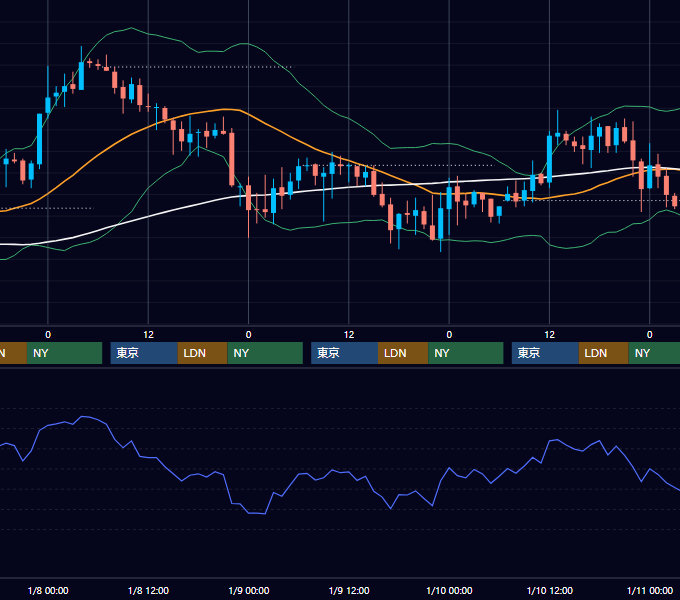Click the '1/8 12:00' time axis label
Viewport: 680px width, 600px height.
148,590
